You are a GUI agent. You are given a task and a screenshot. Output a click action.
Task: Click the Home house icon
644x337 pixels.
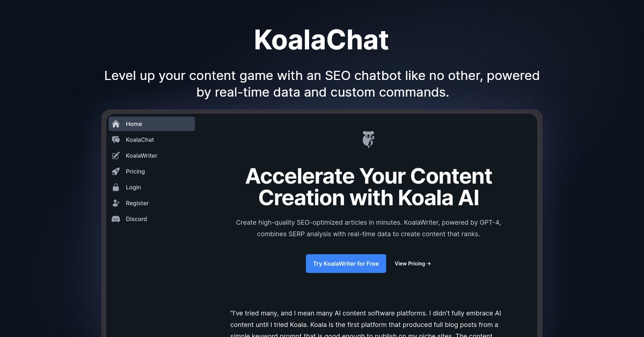(x=116, y=124)
